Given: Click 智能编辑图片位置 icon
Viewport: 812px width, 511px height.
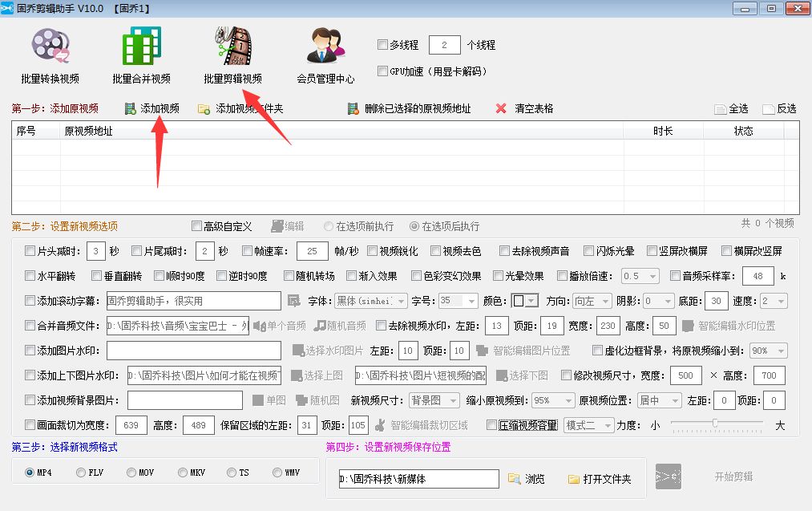Looking at the screenshot, I should click(x=482, y=351).
